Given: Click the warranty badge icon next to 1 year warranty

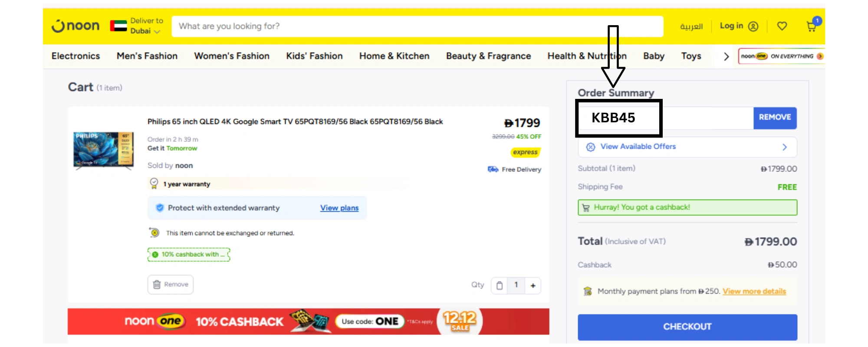Looking at the screenshot, I should (154, 183).
